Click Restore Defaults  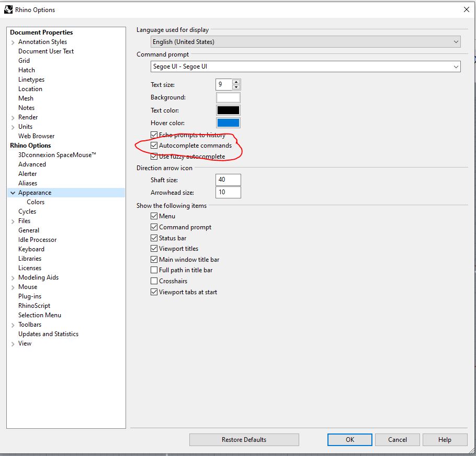click(x=244, y=439)
